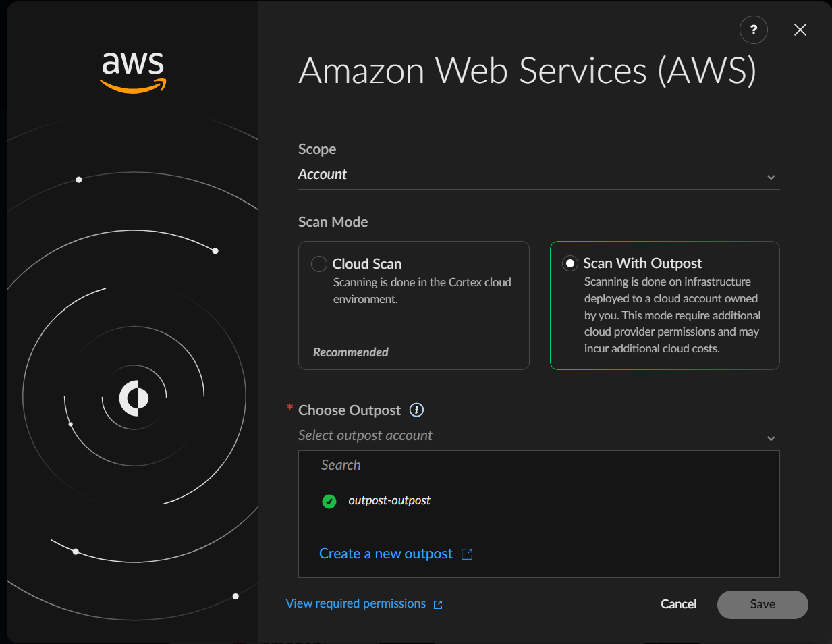Click the Search field in outpost list

point(536,466)
